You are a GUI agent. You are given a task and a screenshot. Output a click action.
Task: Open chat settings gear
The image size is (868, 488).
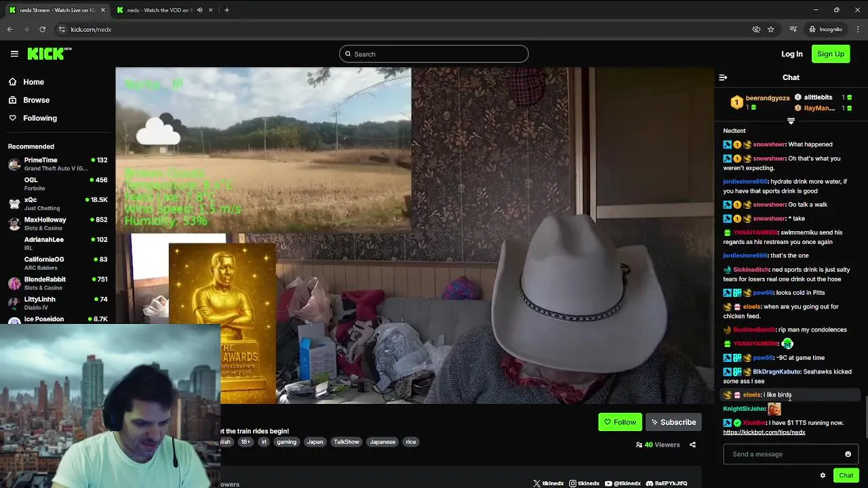tap(823, 475)
